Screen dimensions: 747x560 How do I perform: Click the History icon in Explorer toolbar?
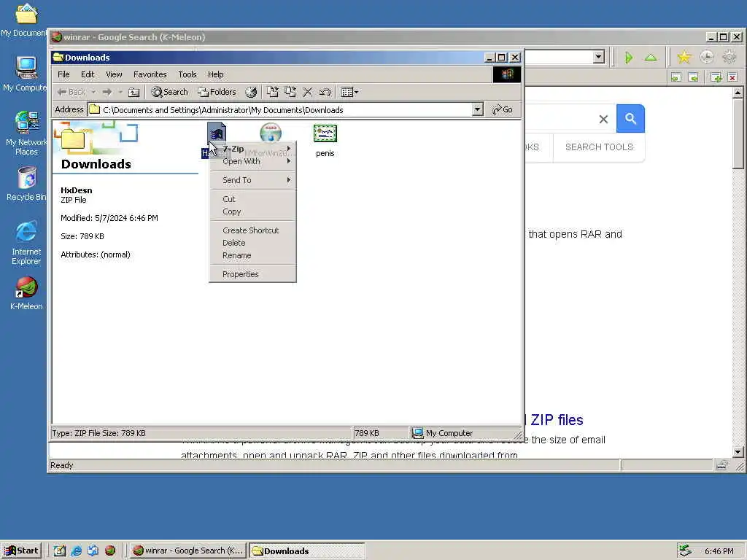251,93
